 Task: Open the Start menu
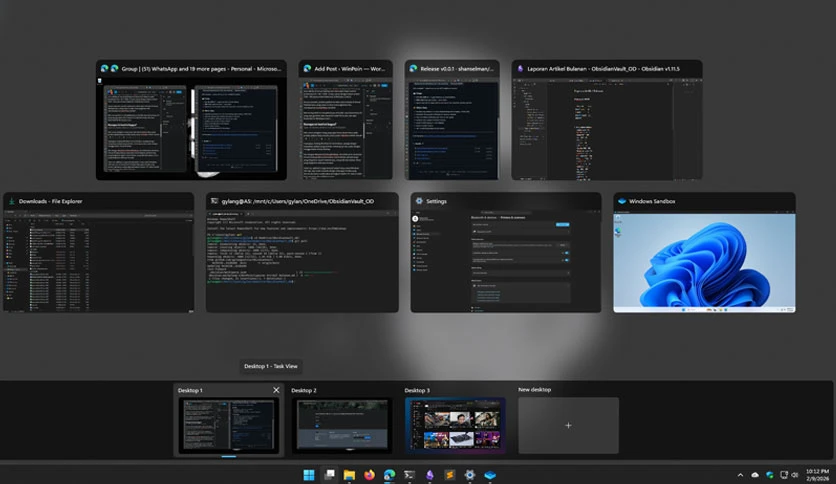(309, 474)
